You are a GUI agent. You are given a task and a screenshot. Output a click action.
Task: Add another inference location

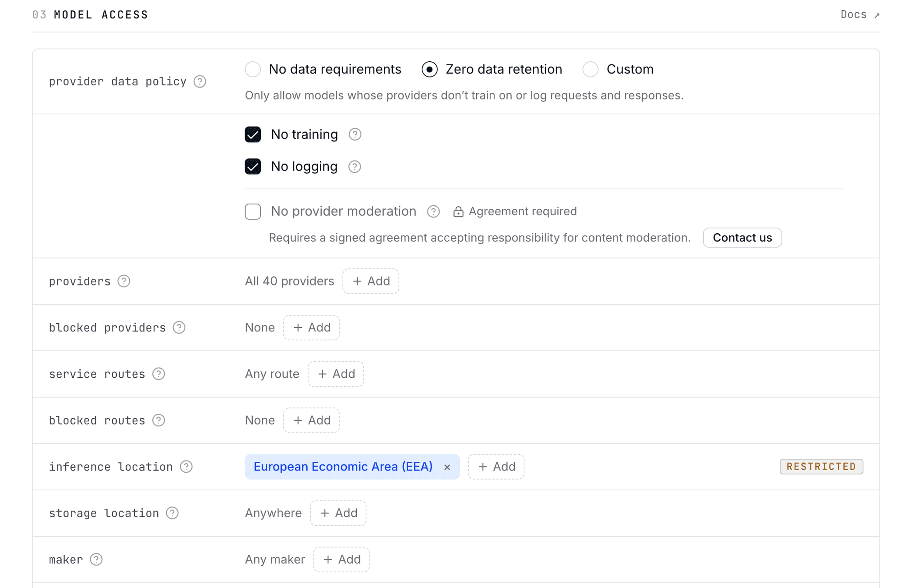(x=496, y=466)
